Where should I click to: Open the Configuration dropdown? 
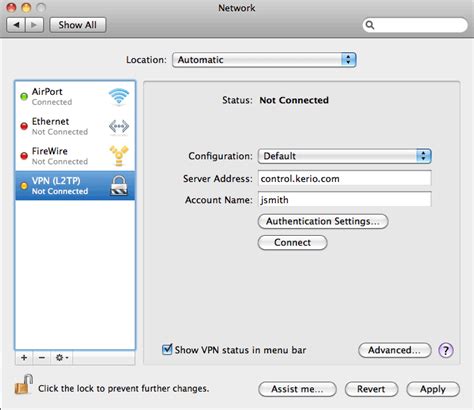point(344,156)
